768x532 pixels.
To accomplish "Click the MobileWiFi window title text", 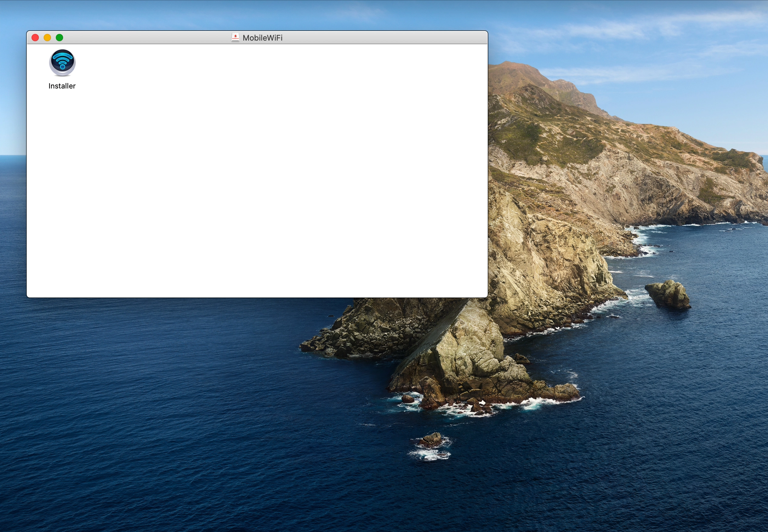I will (262, 38).
